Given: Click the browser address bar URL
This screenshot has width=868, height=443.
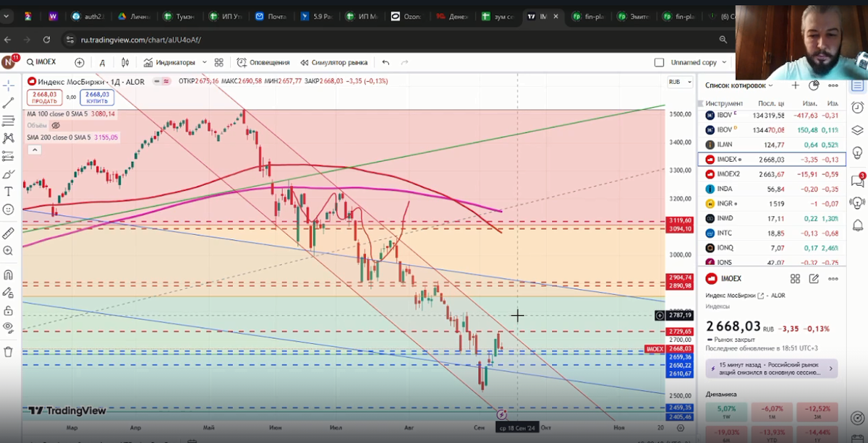Looking at the screenshot, I should click(141, 40).
